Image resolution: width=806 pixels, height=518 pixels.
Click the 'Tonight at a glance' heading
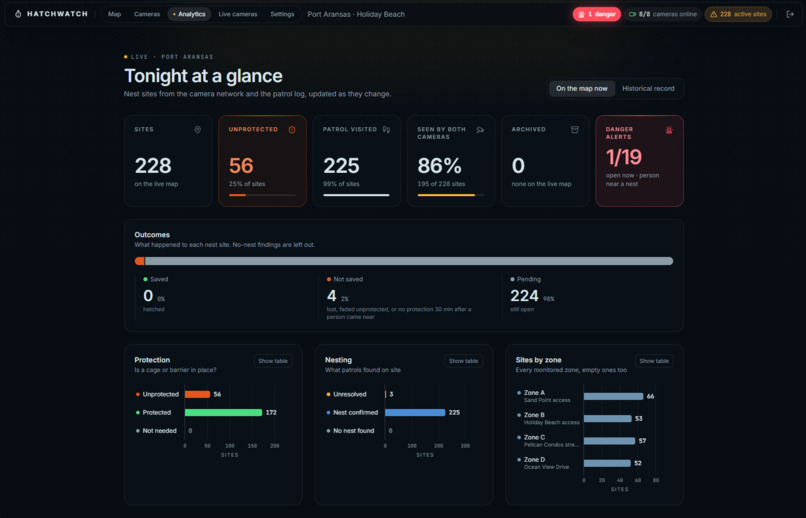[x=203, y=76]
